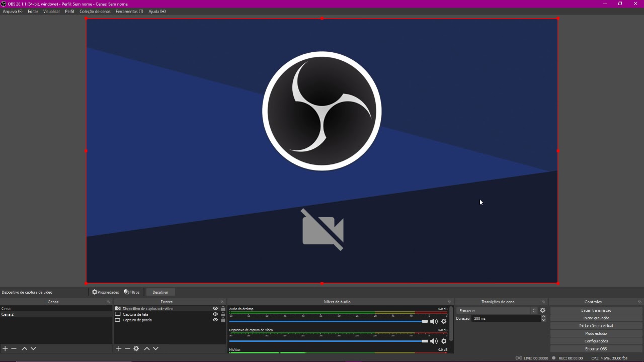Click the audio mixer vertical scrollbar

[x=451, y=324]
